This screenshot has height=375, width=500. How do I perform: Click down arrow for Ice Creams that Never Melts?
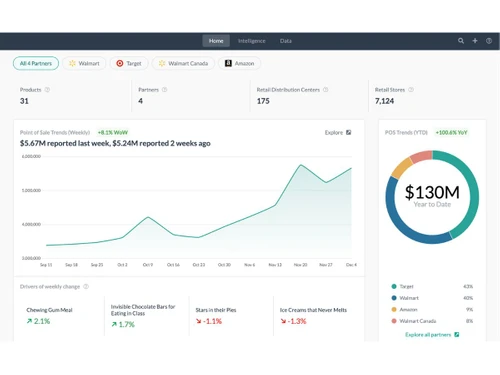tap(283, 321)
